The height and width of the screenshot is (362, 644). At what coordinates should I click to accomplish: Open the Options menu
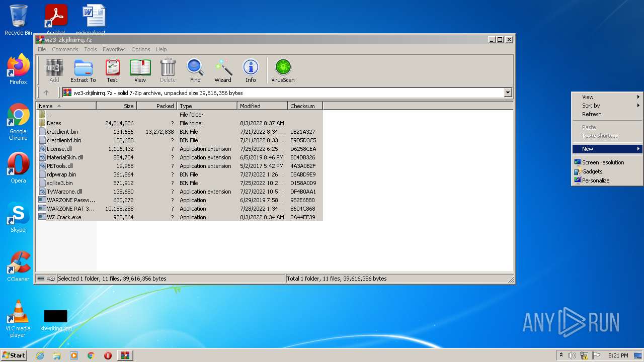[x=141, y=49]
